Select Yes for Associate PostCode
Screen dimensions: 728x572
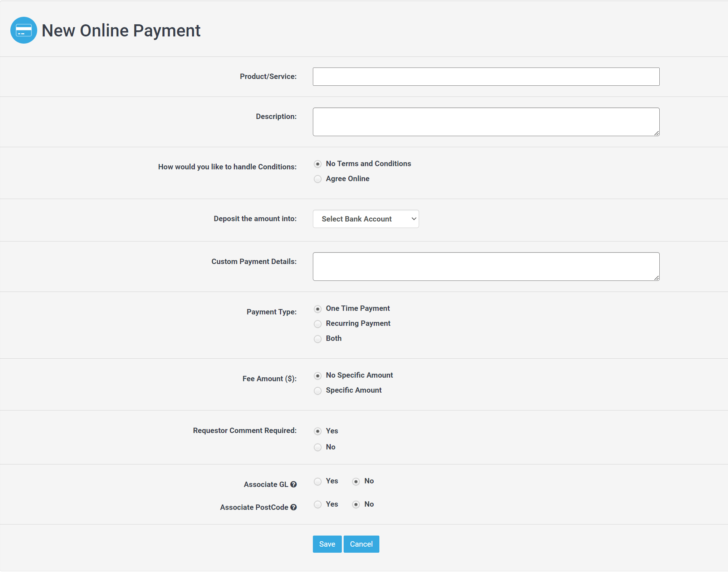pos(318,504)
